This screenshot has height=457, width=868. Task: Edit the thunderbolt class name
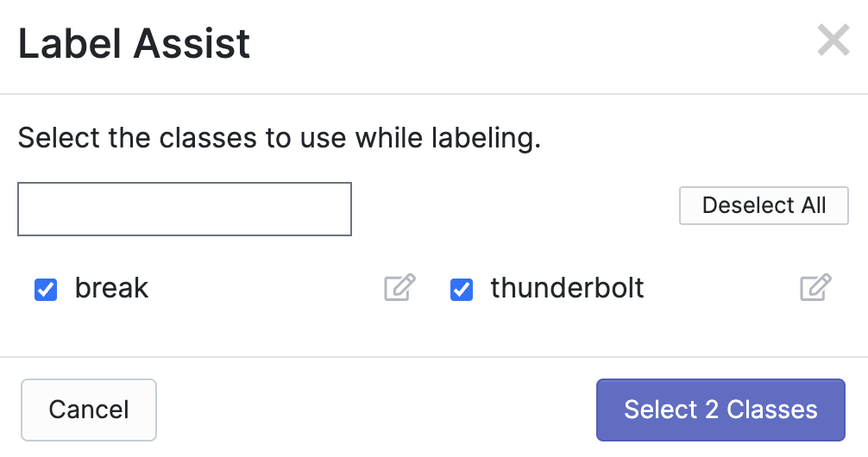815,288
